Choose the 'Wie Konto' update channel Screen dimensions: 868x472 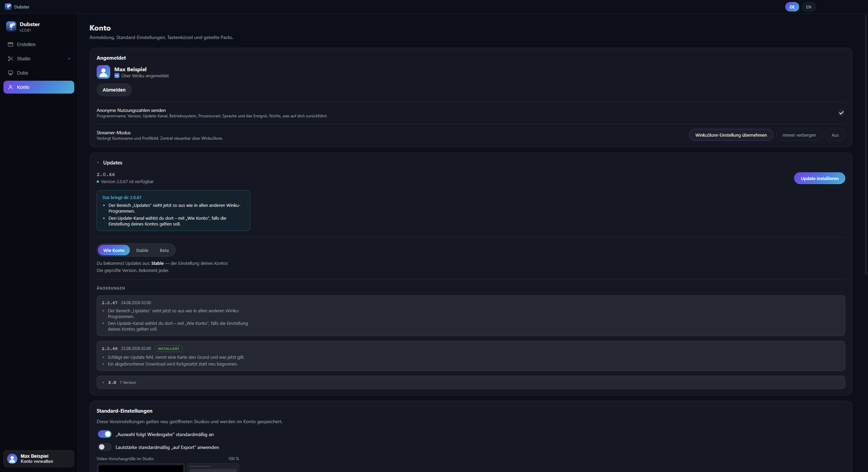pos(114,250)
